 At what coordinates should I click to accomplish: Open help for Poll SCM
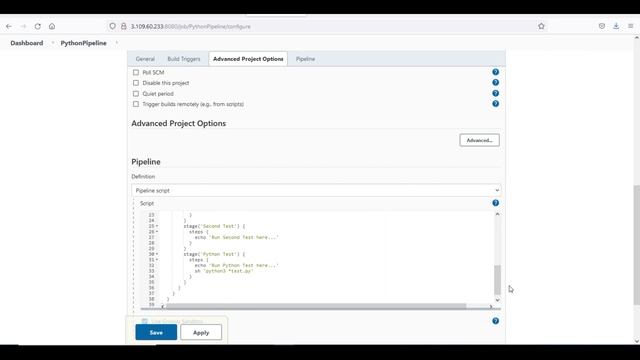(x=496, y=72)
